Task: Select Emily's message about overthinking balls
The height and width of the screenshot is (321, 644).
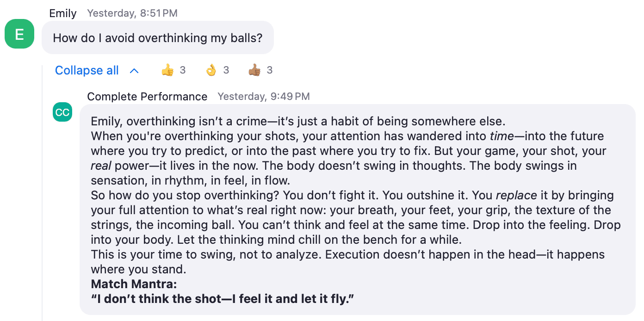Action: (158, 37)
